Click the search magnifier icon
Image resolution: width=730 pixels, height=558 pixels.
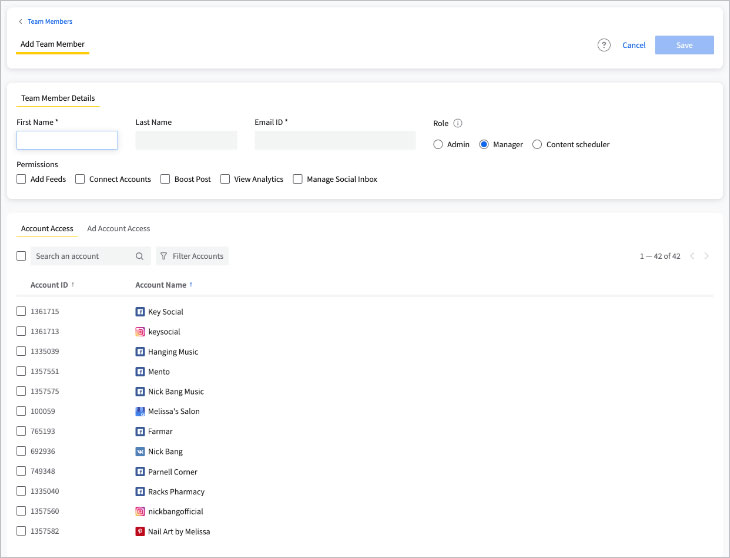140,256
